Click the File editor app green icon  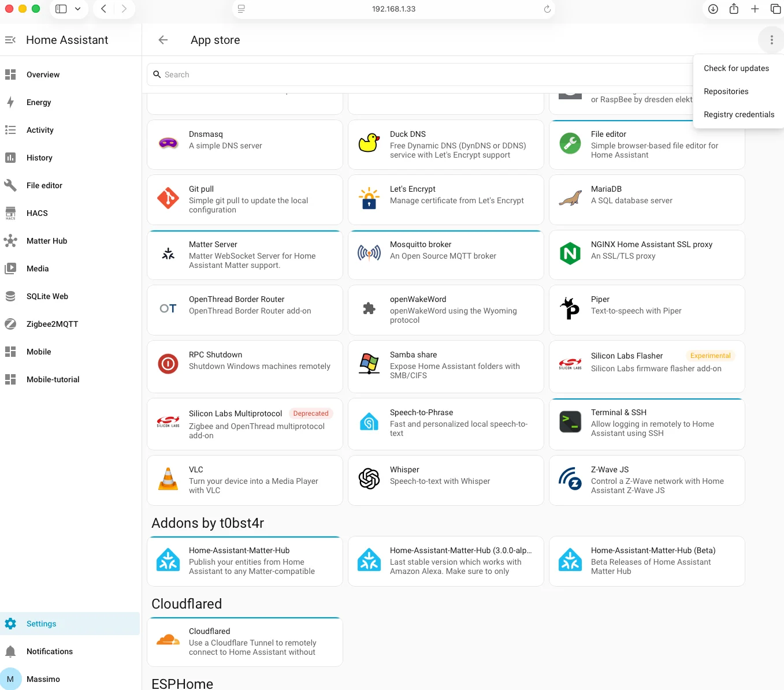(x=570, y=143)
